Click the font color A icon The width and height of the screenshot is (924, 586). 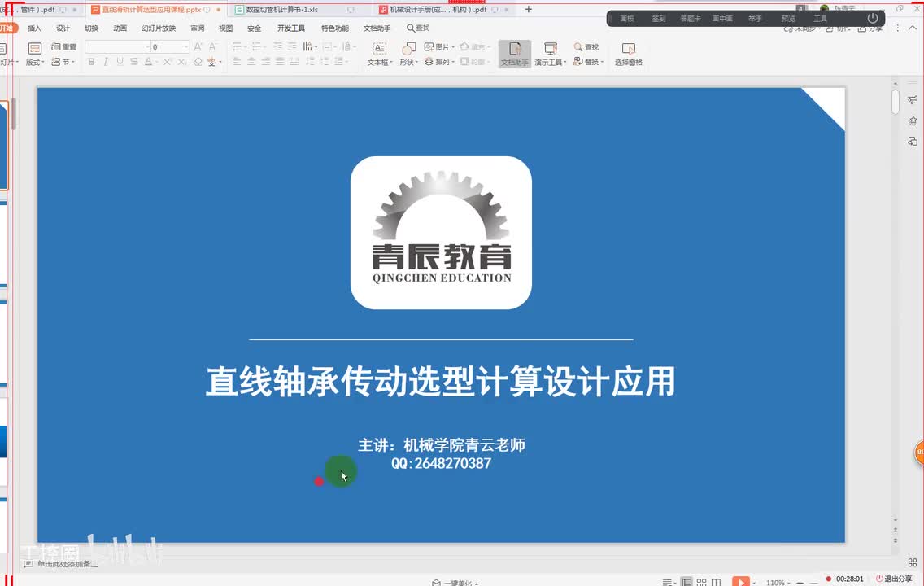coord(149,61)
